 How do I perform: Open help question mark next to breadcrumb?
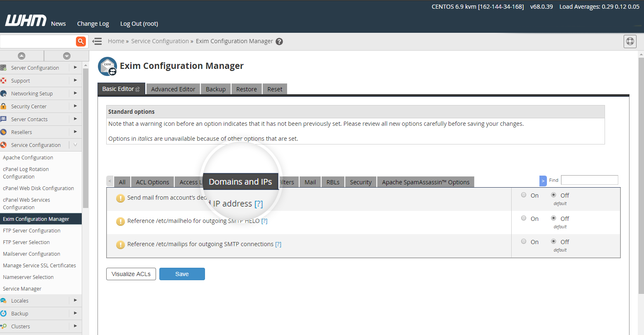click(x=279, y=42)
